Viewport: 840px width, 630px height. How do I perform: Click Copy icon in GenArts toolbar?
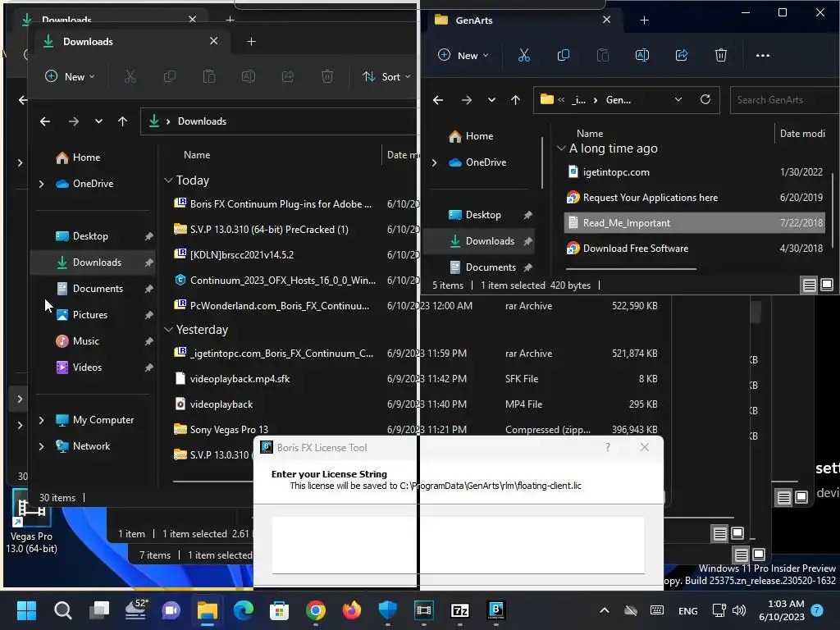click(563, 55)
